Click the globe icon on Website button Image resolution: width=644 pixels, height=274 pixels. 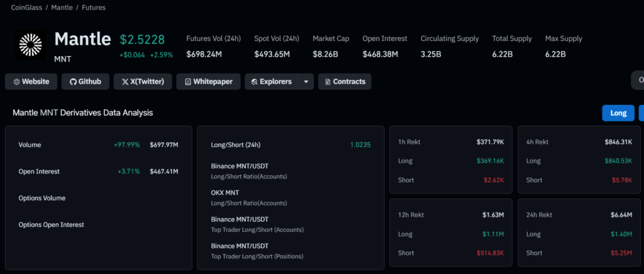click(x=16, y=82)
